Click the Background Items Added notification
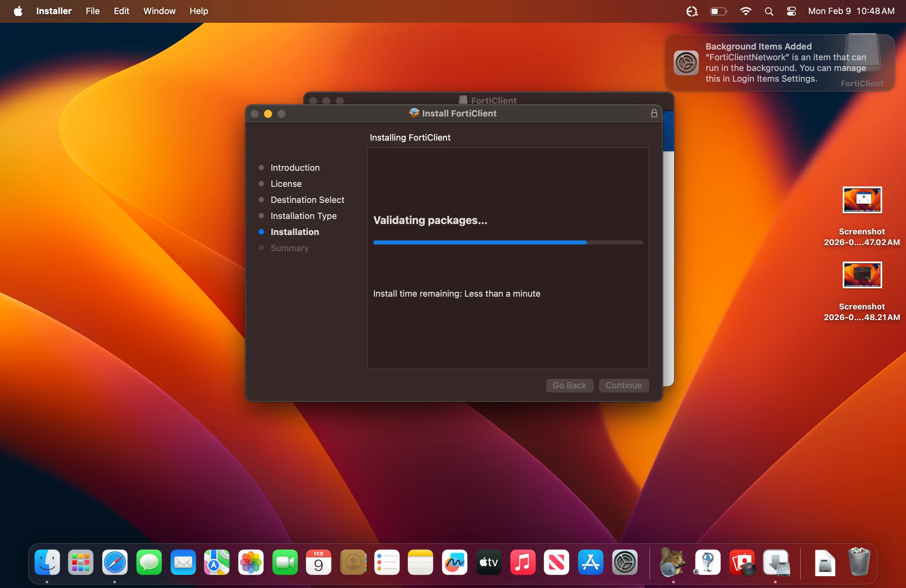Screen dimensions: 906x588 (780, 63)
